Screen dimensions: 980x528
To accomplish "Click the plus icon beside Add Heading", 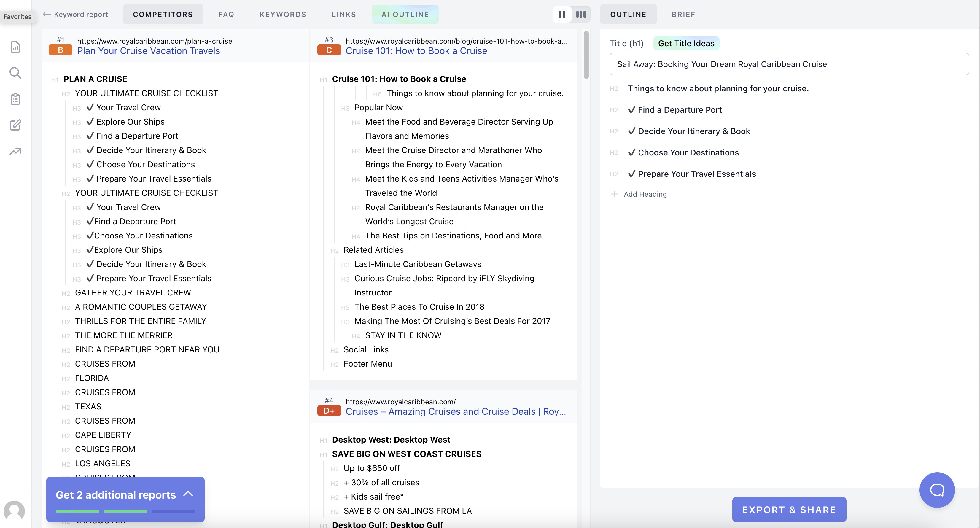I will (x=614, y=194).
